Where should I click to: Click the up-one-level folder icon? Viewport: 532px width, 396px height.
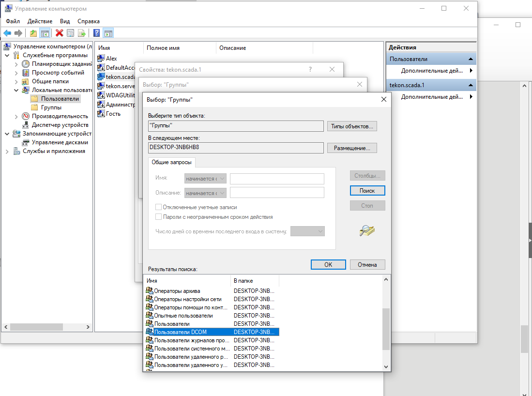coord(33,33)
